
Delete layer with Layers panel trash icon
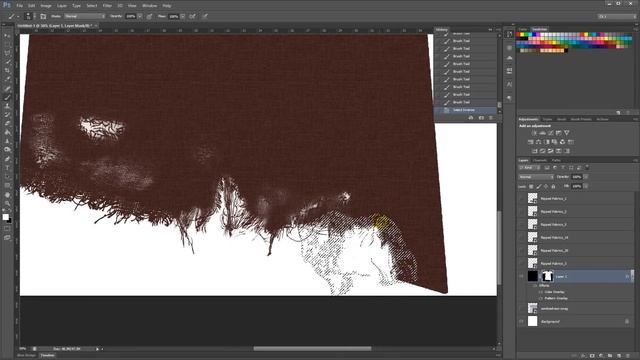click(x=628, y=356)
